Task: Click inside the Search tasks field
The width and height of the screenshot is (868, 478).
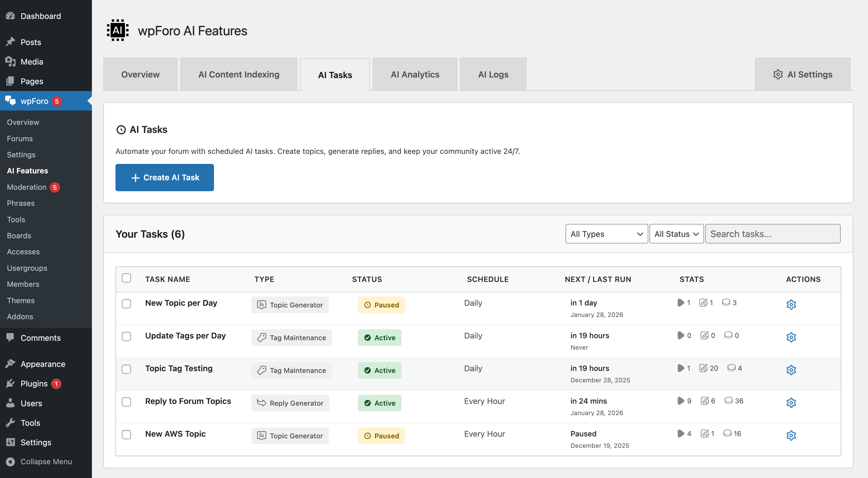Action: click(773, 233)
